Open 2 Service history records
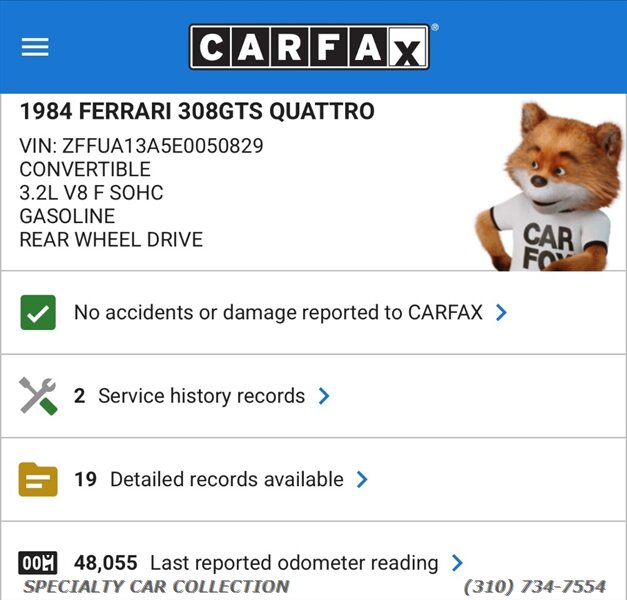 pos(190,396)
